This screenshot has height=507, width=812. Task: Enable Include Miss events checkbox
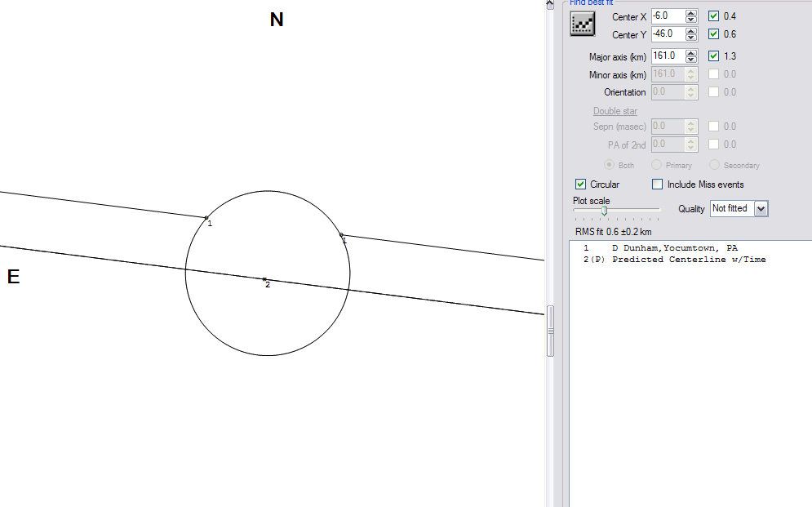tap(657, 185)
